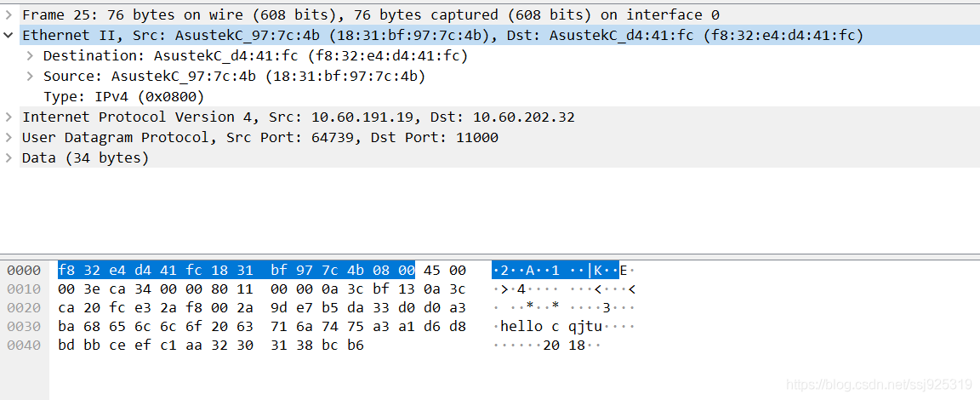
Task: Click the blog.csdn.net watermark link
Action: click(880, 383)
